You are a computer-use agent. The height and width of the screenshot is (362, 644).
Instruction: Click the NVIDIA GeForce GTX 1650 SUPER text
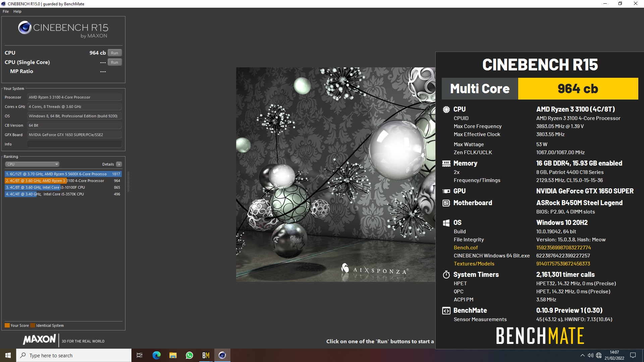click(585, 191)
